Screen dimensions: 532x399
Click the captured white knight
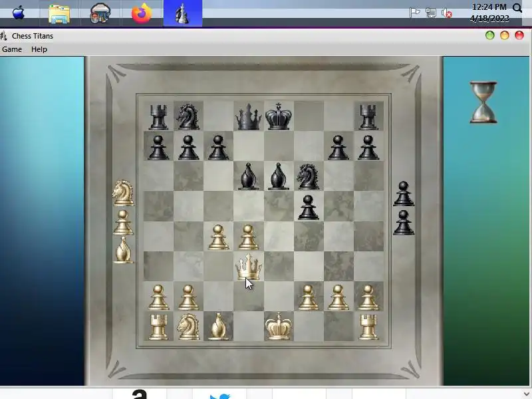123,193
